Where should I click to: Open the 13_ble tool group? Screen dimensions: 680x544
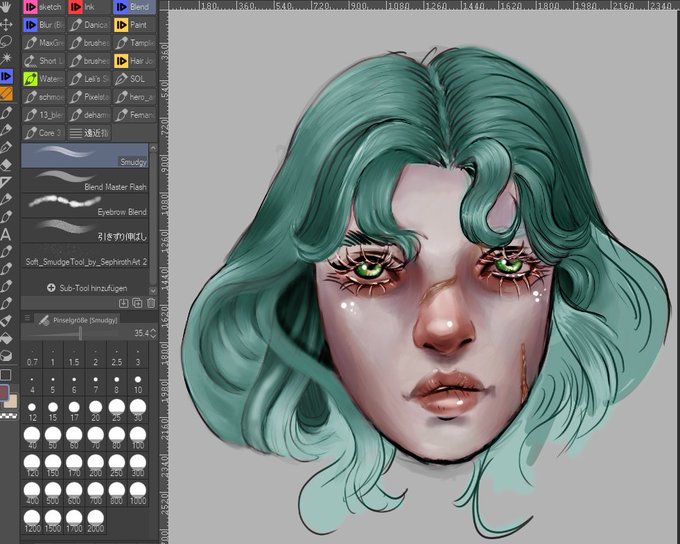(43, 115)
